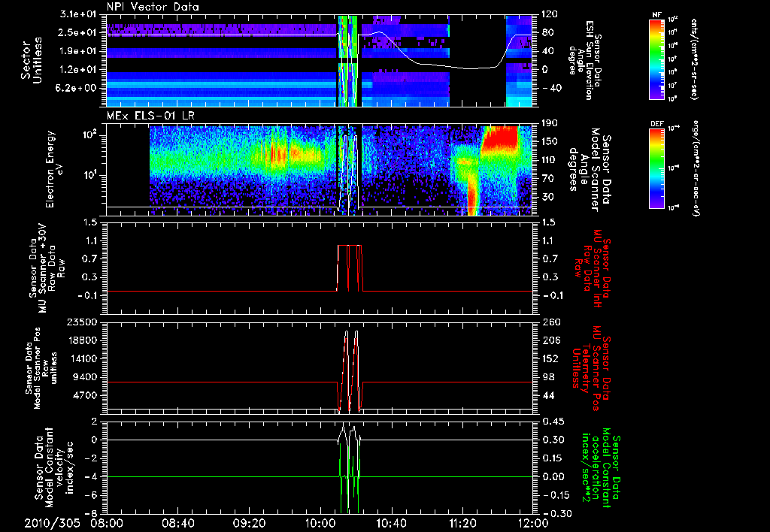Click the DEF energy flux color bar
Screen dimensions: 770x532
(657, 168)
